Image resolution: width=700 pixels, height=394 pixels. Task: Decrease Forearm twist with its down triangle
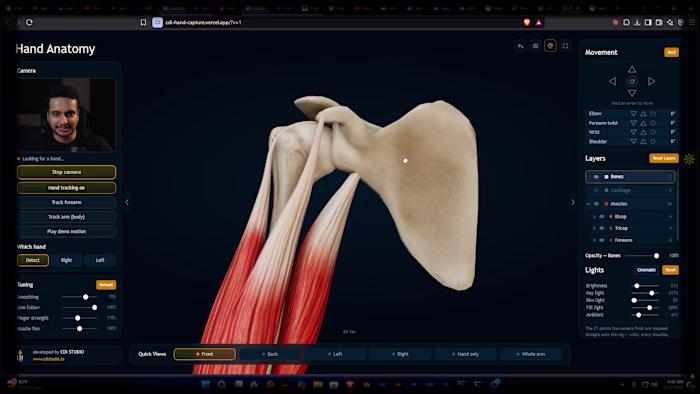pyautogui.click(x=633, y=123)
